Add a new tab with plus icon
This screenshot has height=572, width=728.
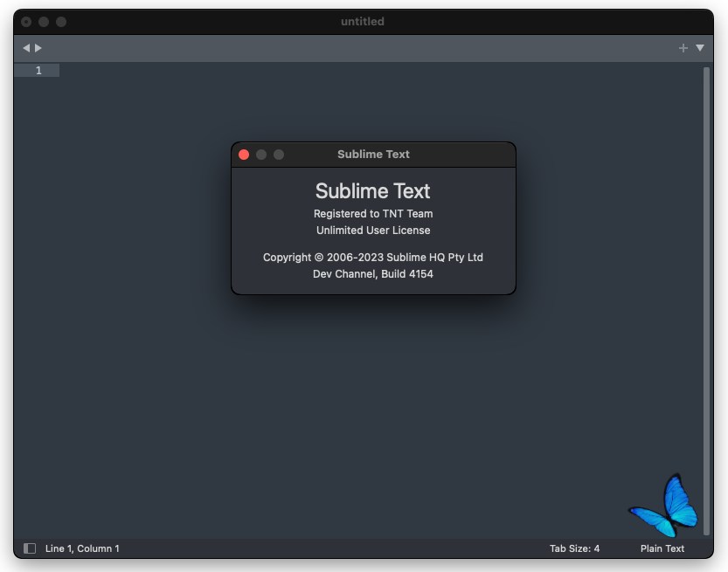tap(683, 48)
